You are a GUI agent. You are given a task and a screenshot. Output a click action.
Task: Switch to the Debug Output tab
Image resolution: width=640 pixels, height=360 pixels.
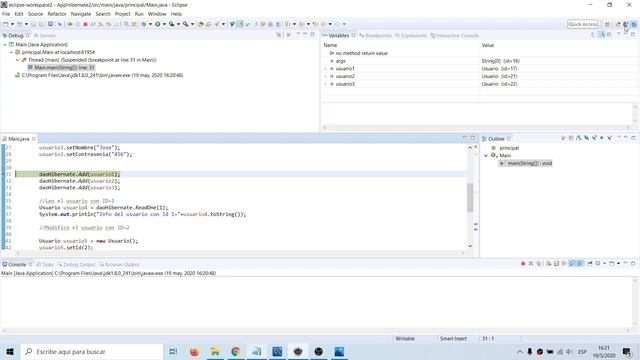click(76, 264)
